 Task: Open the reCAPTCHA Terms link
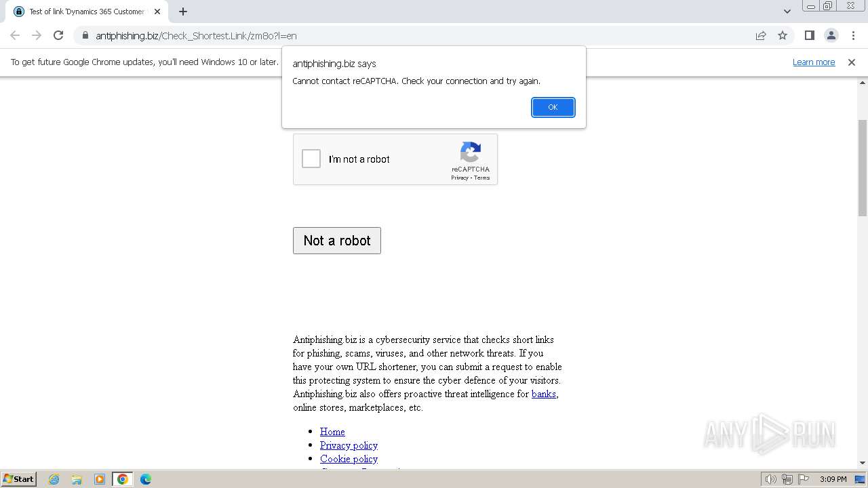pyautogui.click(x=482, y=178)
